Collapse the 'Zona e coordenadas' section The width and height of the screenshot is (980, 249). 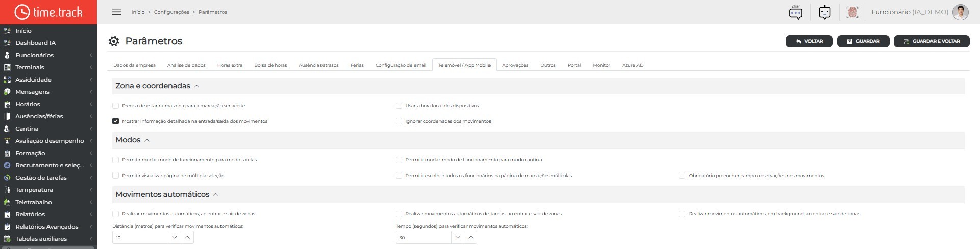click(x=197, y=86)
